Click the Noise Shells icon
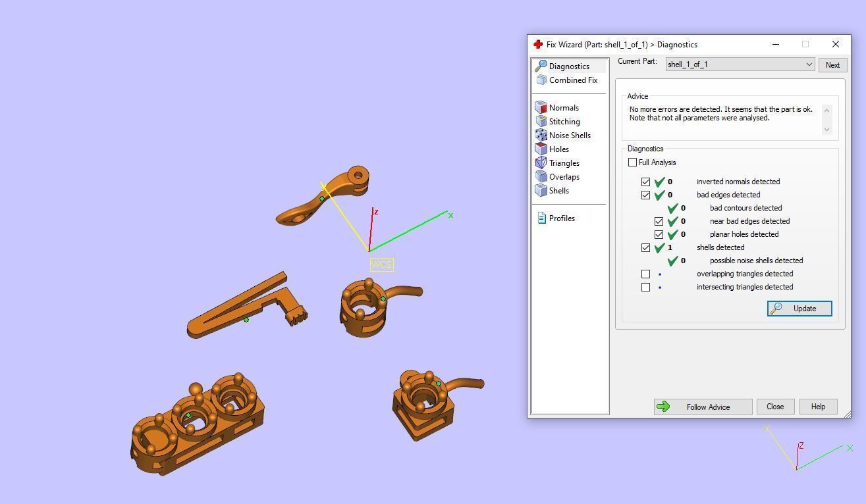This screenshot has width=866, height=504. [541, 135]
